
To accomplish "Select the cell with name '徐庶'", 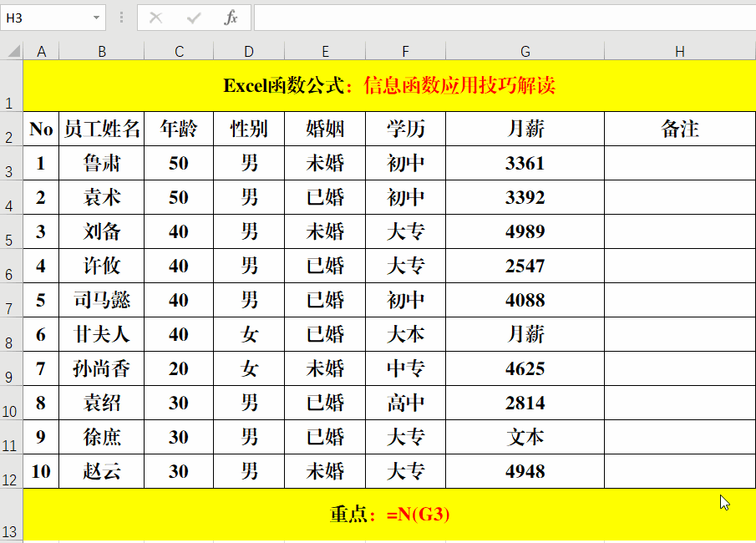I will pos(102,437).
